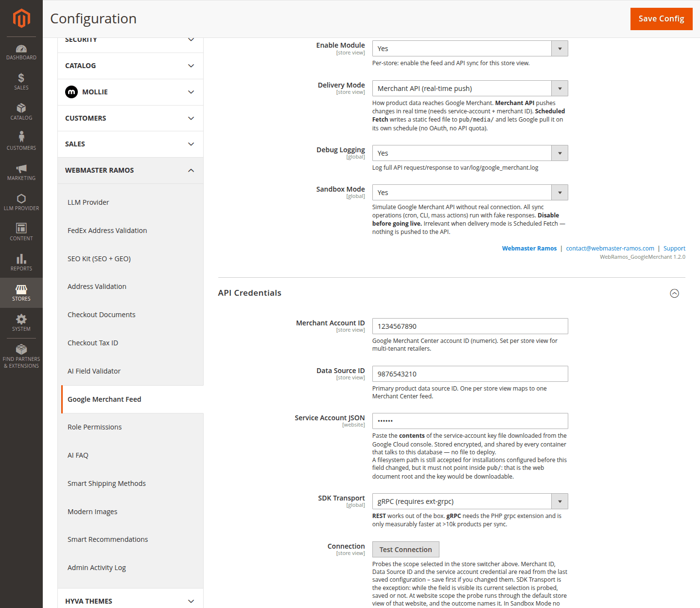This screenshot has height=608, width=700.
Task: Focus the Data Source ID field
Action: point(470,374)
